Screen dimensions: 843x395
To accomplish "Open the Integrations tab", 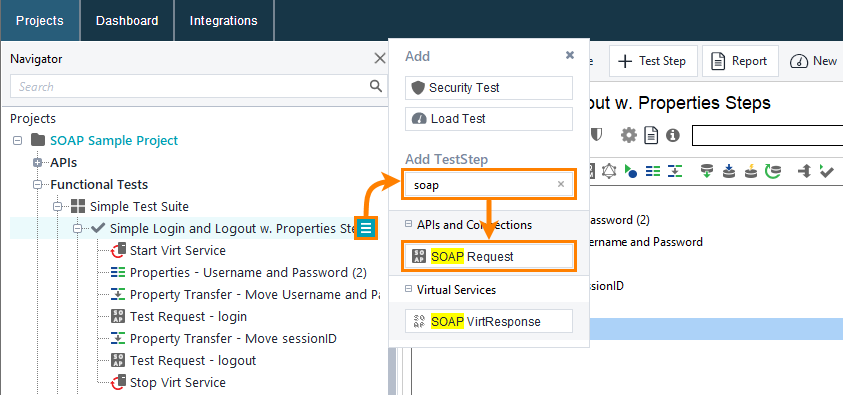I will click(224, 20).
